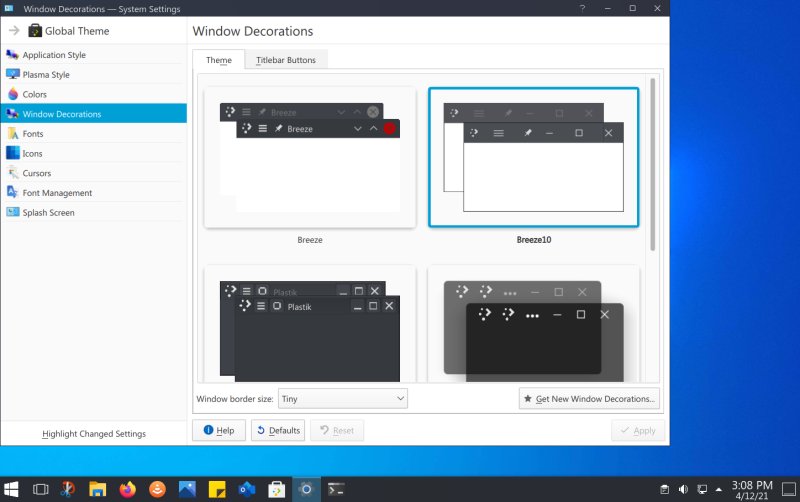Show hidden system tray icons arrow

[718, 489]
